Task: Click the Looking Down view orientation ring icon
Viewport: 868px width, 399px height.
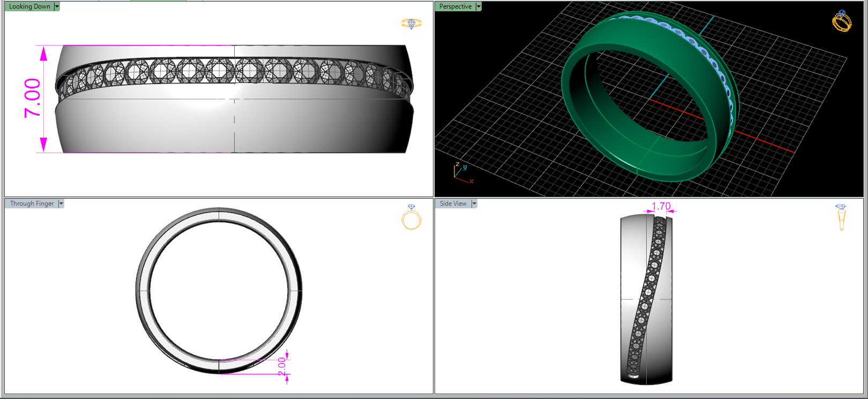Action: (x=411, y=24)
